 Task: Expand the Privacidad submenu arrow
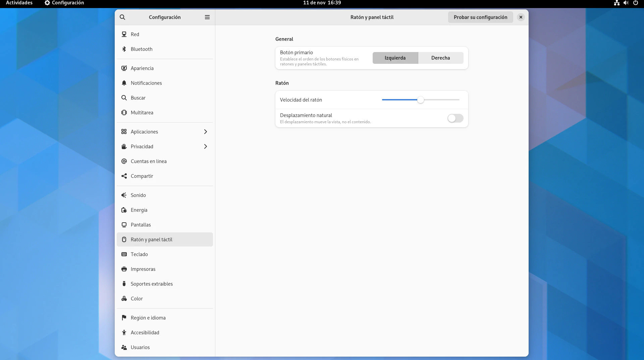click(x=206, y=146)
